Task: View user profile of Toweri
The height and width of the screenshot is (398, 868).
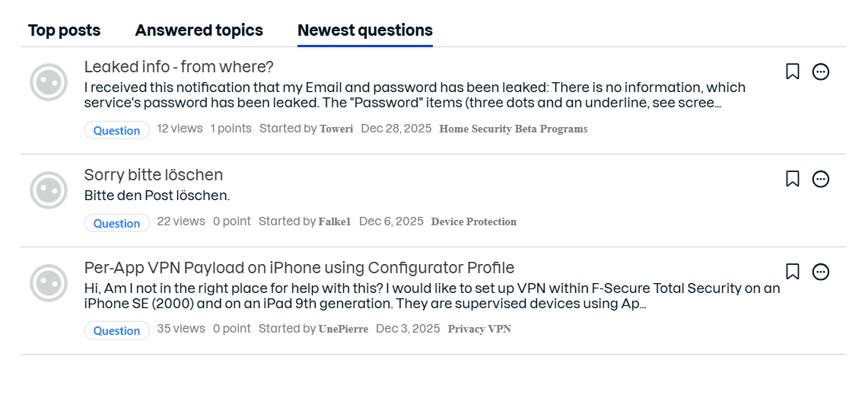Action: tap(335, 129)
